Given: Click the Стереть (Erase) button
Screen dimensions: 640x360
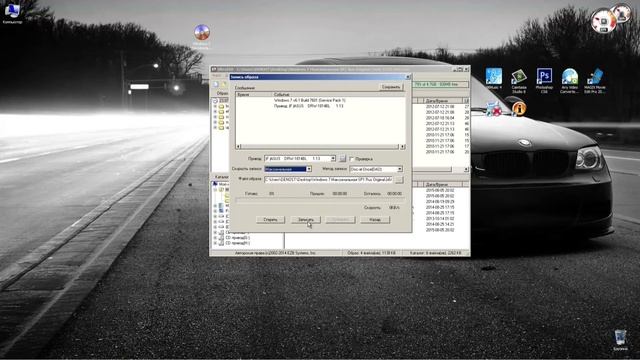Looking at the screenshot, I should [270, 220].
